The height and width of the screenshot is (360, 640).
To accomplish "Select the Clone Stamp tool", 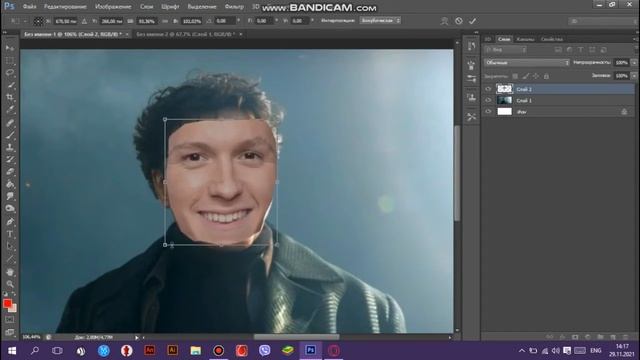I will tap(10, 147).
